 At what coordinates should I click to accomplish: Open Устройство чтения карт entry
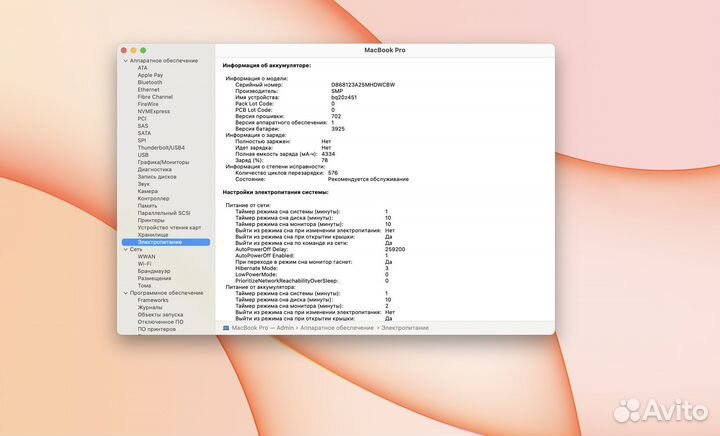click(169, 228)
